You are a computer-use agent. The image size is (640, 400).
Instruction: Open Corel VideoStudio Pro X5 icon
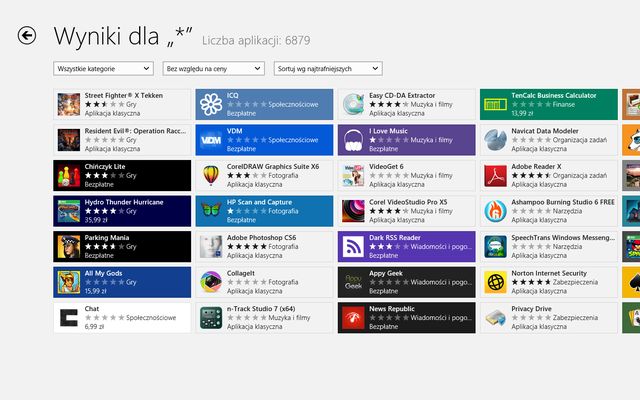coord(353,211)
